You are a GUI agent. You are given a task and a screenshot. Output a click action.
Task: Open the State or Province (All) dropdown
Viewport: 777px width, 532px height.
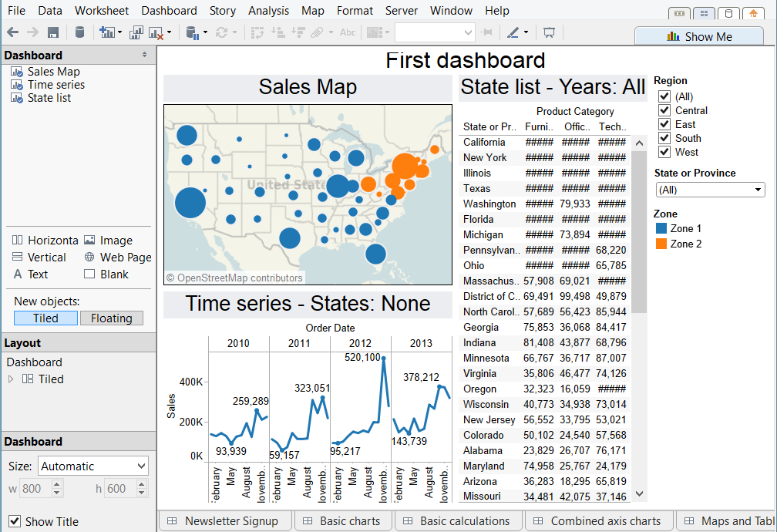[710, 190]
